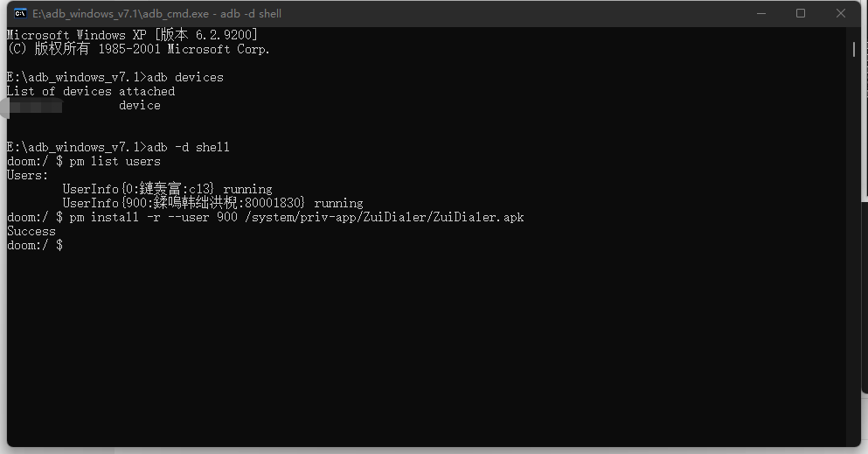The height and width of the screenshot is (454, 868).
Task: Click the current doom:/ $ prompt line
Action: [35, 245]
